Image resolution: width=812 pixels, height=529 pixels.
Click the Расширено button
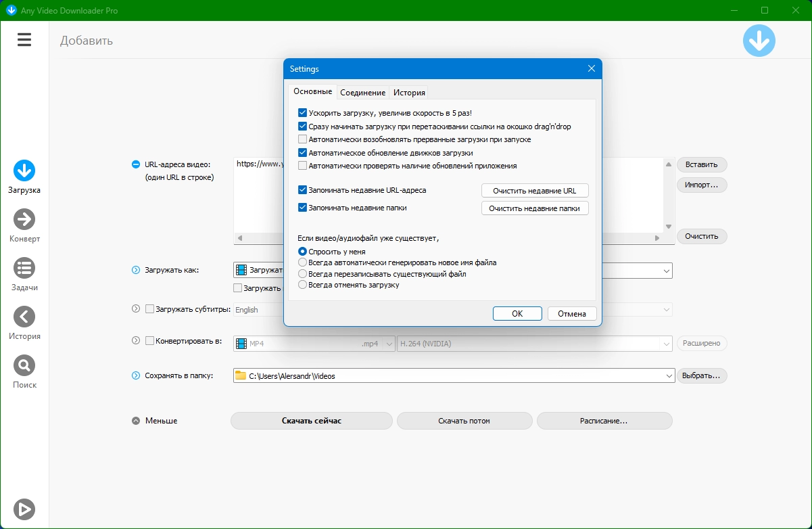coord(702,343)
